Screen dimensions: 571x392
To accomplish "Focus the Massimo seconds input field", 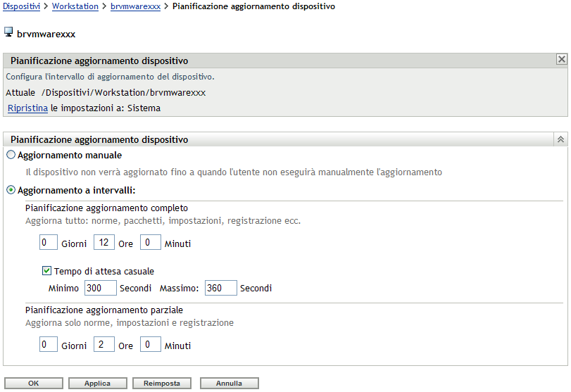I will click(220, 288).
